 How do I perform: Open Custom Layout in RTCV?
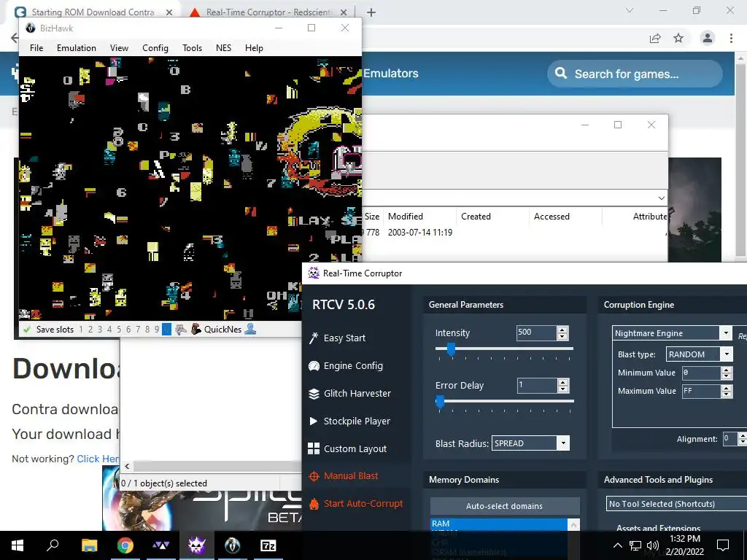click(347, 448)
